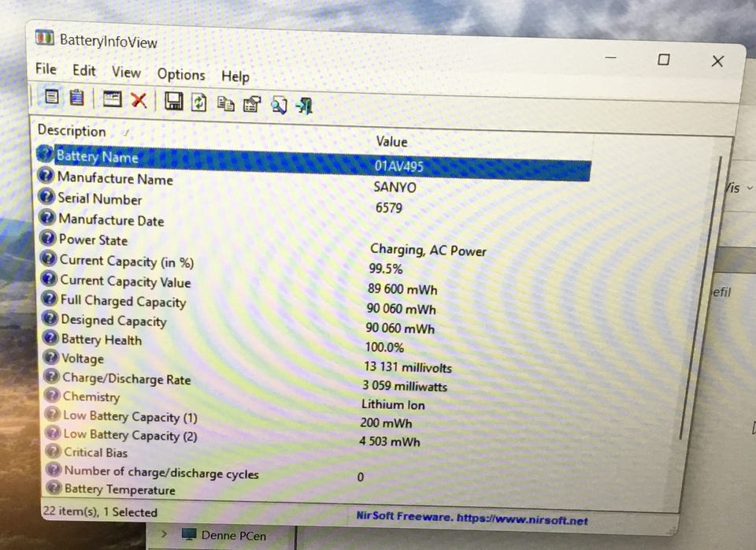Select the Full Charged Capacity row label
The image size is (756, 550).
point(123,301)
